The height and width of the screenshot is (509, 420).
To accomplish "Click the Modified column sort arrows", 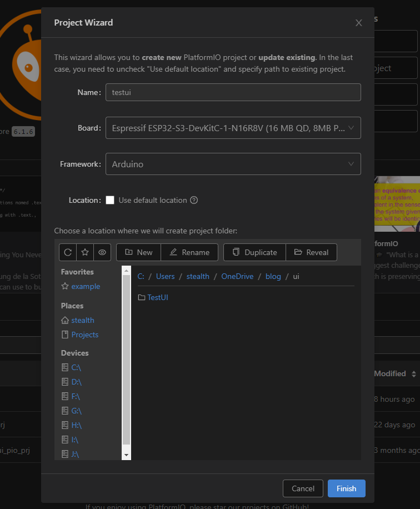I will coord(414,373).
